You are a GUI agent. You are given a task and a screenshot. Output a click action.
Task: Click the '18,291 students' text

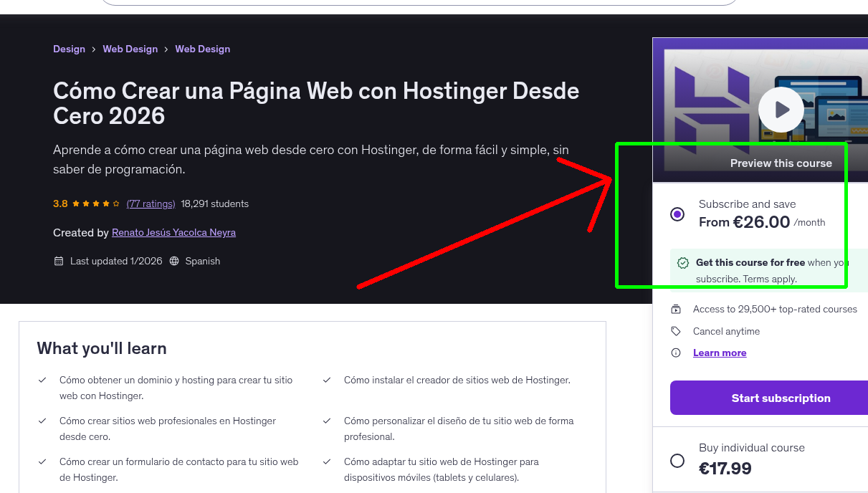(215, 204)
